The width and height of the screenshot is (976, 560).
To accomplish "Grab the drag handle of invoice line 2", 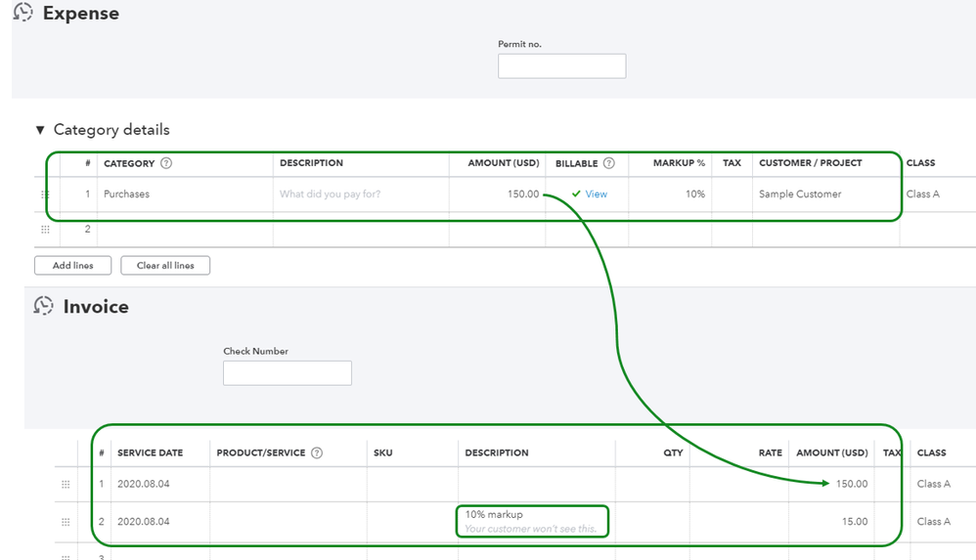I will pos(66,522).
